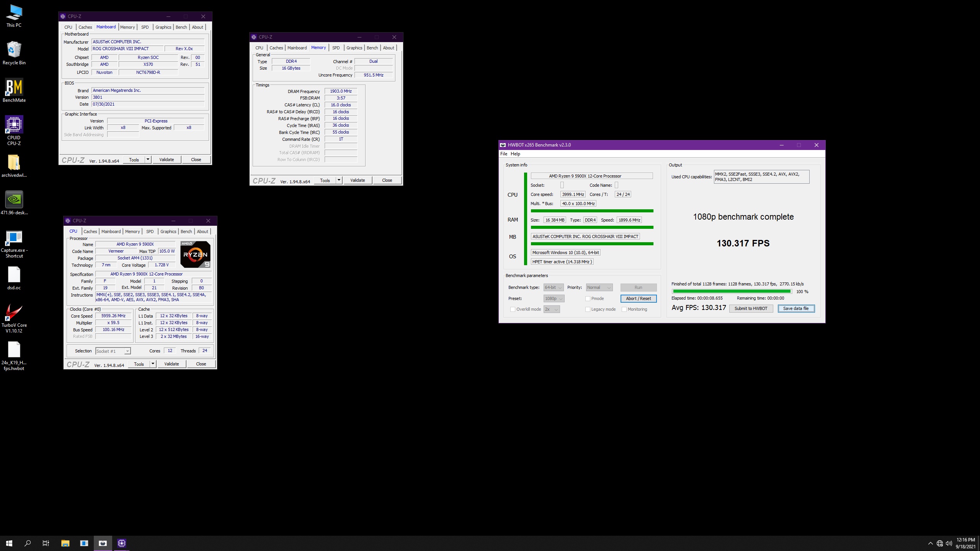
Task: Enable Legacy mode checkbox
Action: pyautogui.click(x=588, y=309)
